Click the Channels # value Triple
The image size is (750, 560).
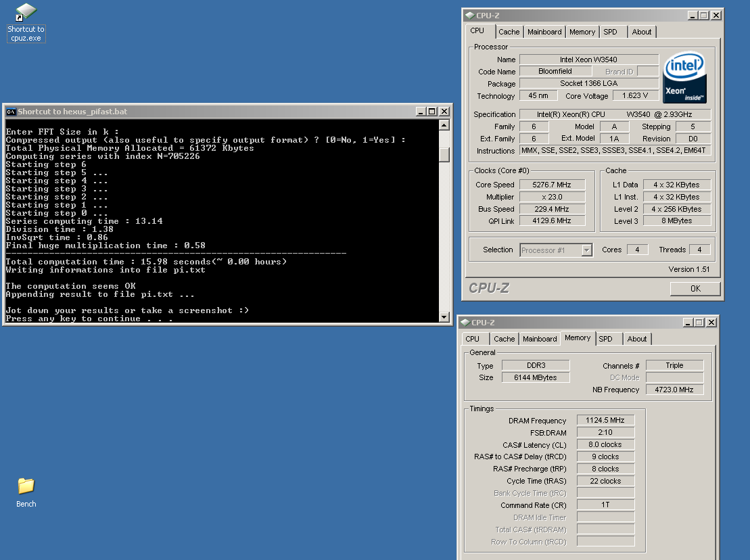point(674,365)
